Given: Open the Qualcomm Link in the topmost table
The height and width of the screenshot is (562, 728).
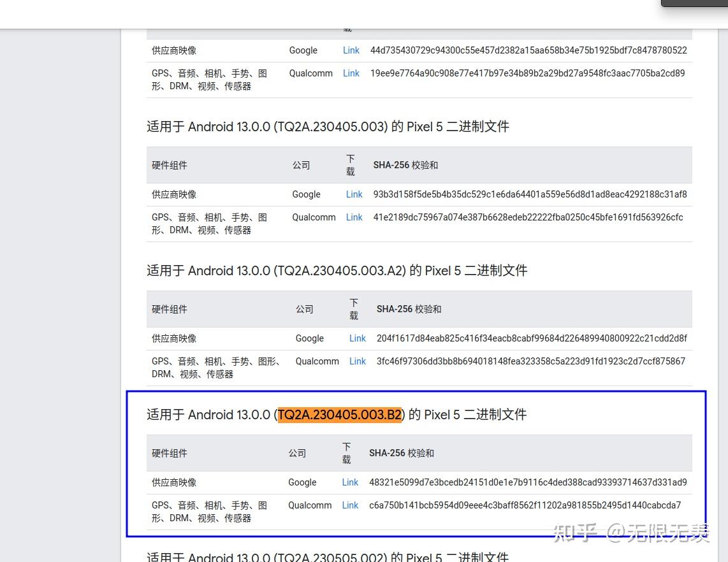Looking at the screenshot, I should (x=351, y=73).
